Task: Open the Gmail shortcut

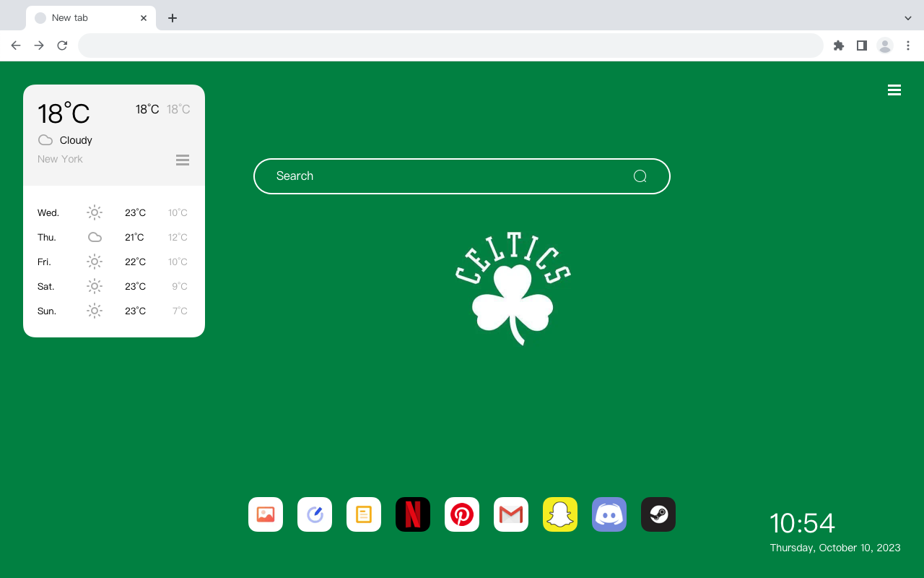Action: tap(511, 514)
